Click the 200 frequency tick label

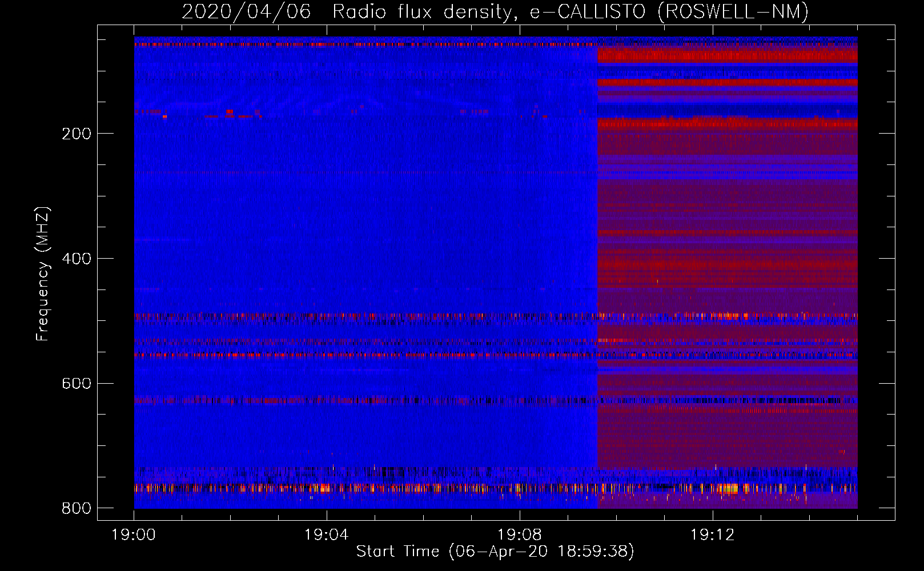77,134
